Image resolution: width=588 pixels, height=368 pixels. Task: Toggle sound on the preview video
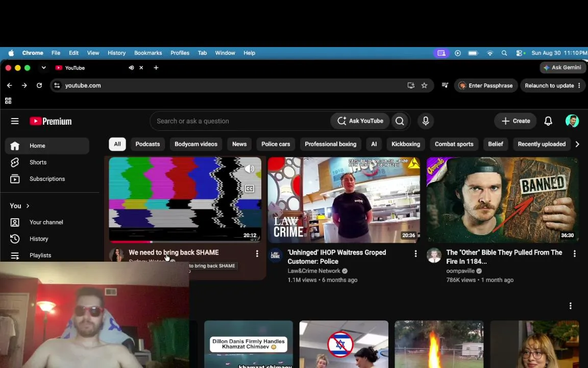(x=250, y=169)
